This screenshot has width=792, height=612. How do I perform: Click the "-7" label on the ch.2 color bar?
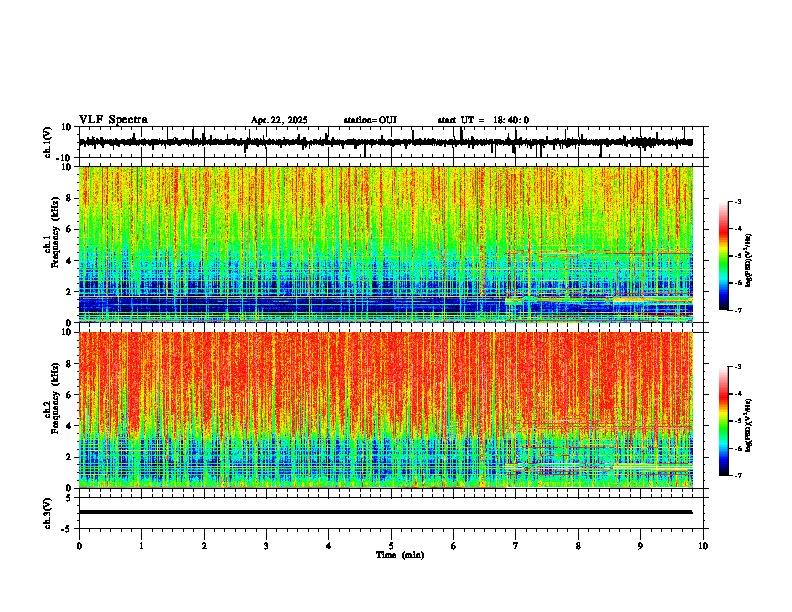click(x=737, y=475)
